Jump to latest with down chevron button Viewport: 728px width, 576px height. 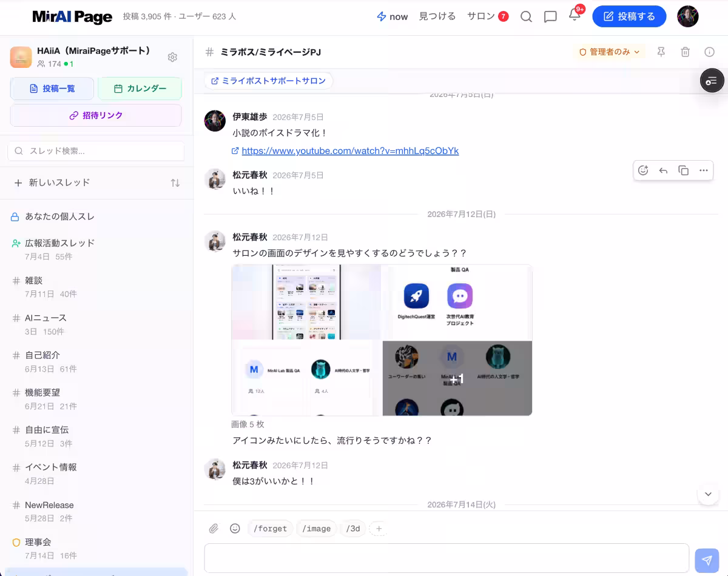708,494
